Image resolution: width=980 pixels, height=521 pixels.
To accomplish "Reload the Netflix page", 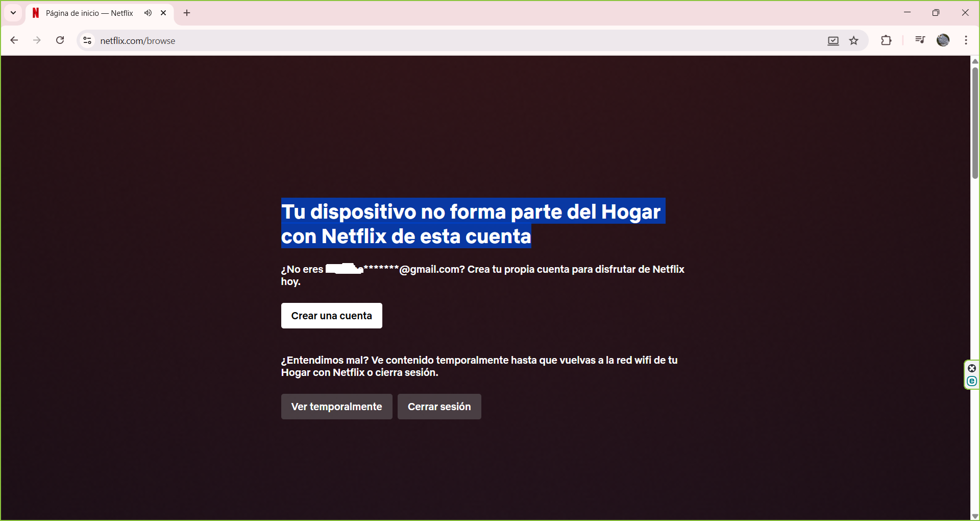I will point(60,40).
